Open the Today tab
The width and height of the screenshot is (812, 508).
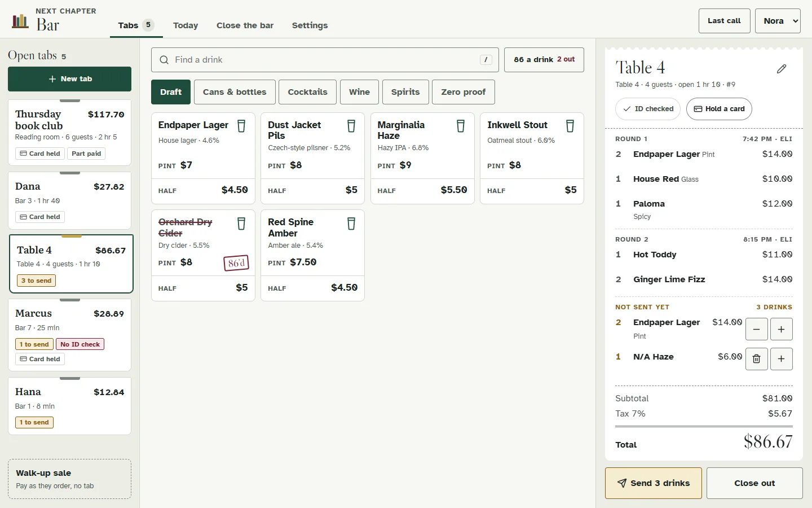(186, 25)
